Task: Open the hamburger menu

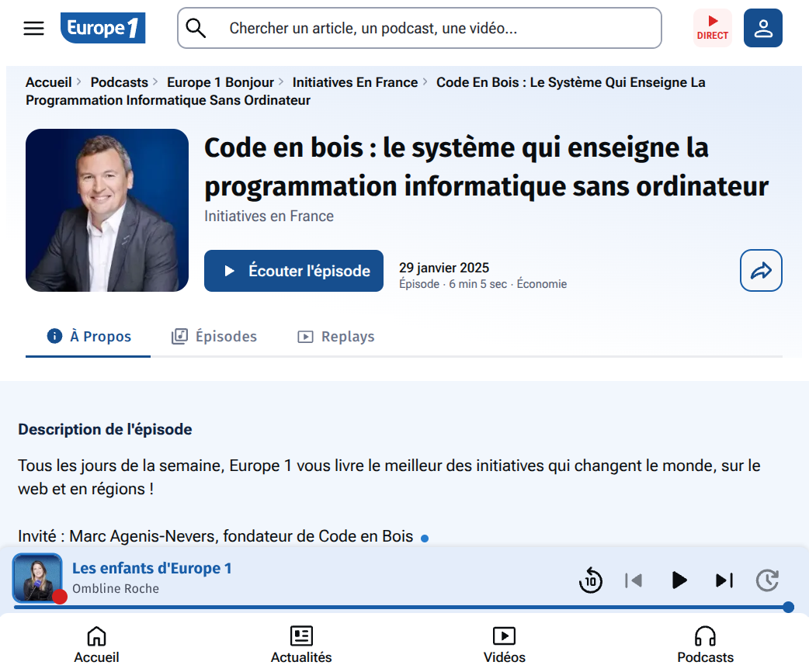Action: point(33,28)
